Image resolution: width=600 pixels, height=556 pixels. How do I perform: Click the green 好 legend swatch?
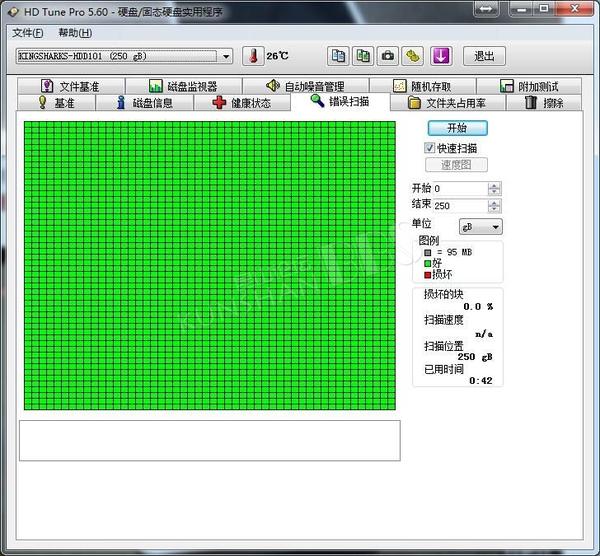[x=428, y=263]
